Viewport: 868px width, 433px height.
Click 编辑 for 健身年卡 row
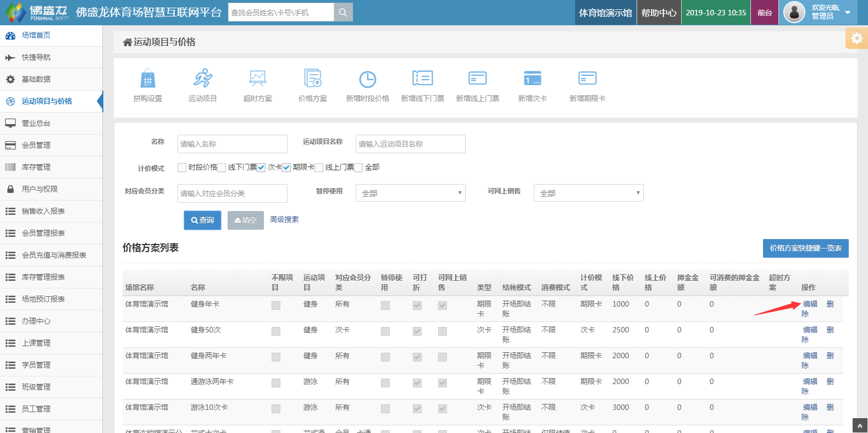(810, 304)
